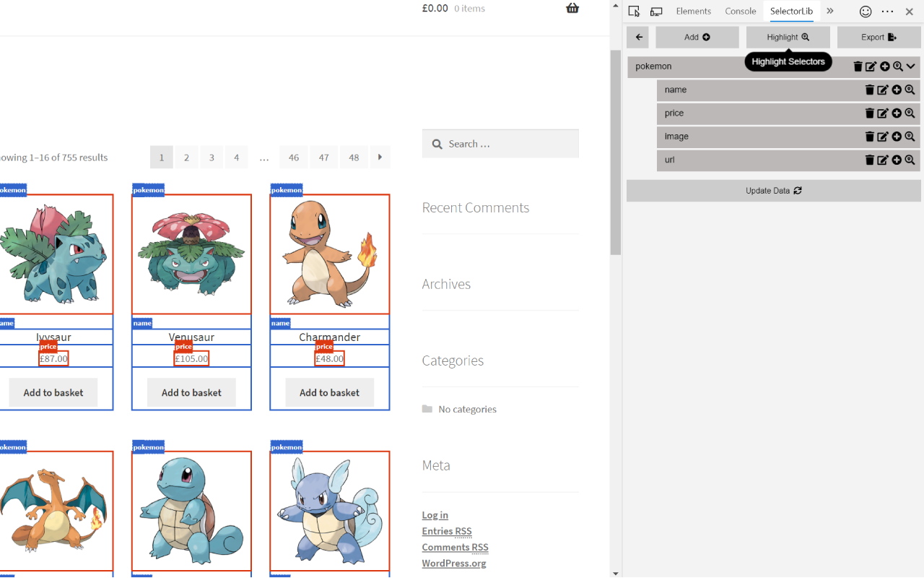Click Update Data button
924x578 pixels.
[x=773, y=191]
